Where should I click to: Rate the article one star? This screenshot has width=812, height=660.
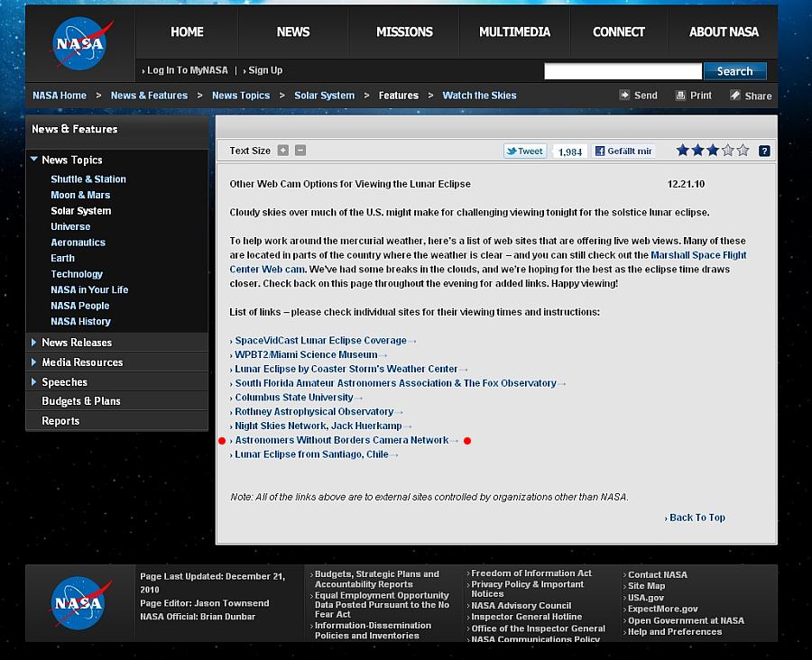click(x=683, y=150)
